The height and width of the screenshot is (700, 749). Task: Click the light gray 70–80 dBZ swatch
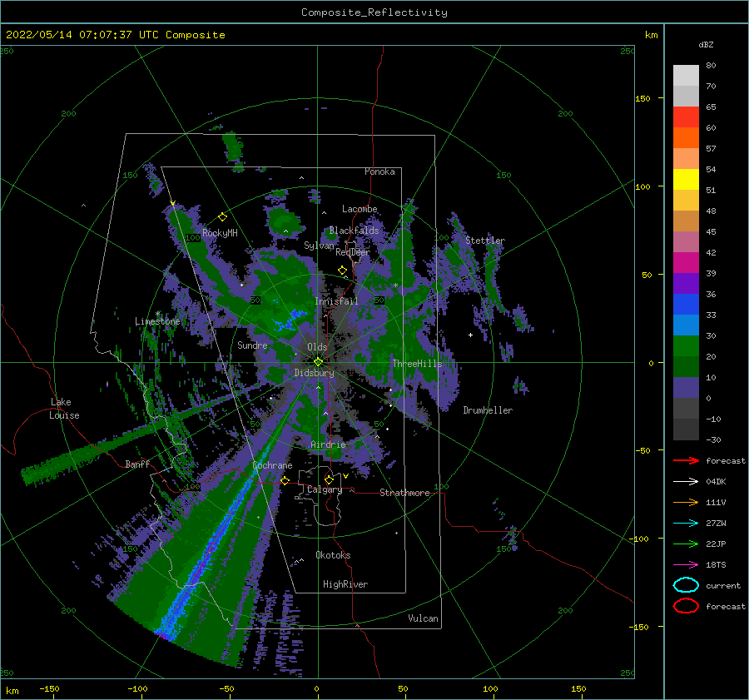tap(686, 76)
